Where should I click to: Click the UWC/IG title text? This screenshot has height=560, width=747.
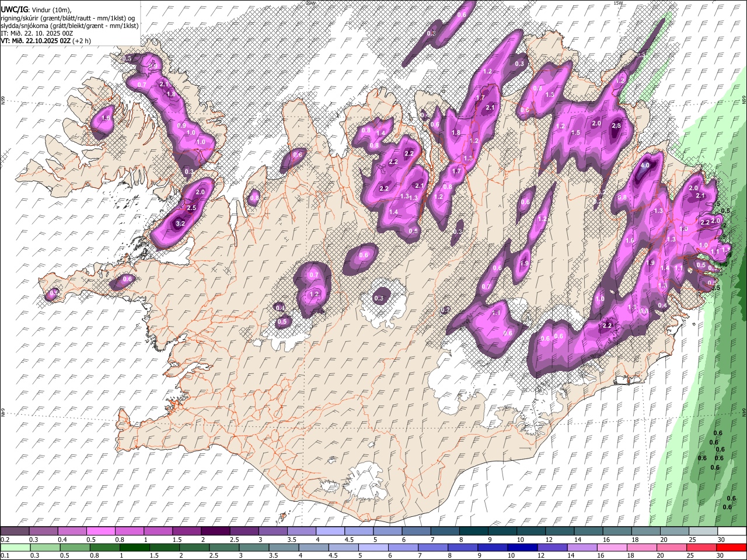click(x=14, y=10)
